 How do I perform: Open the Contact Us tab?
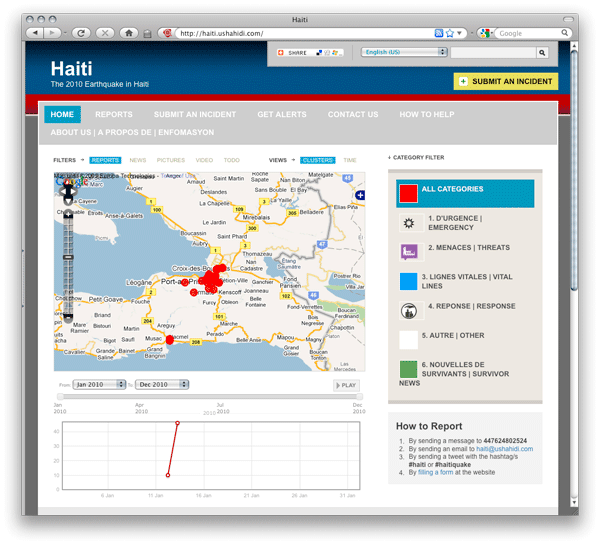point(353,114)
